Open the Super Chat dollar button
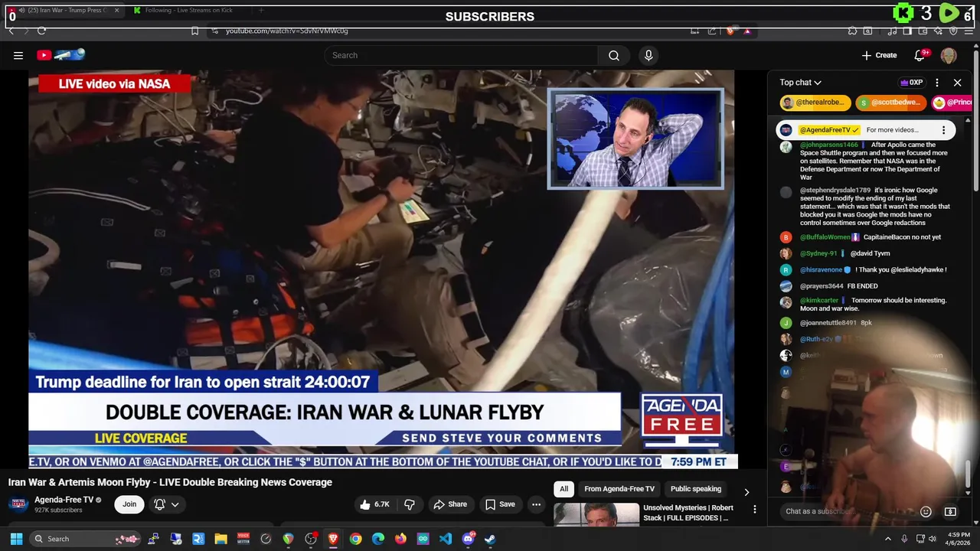980x551 pixels. 950,511
